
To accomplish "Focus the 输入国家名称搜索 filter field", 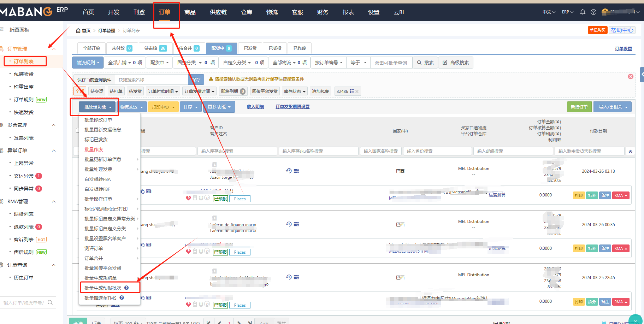I will [x=380, y=151].
